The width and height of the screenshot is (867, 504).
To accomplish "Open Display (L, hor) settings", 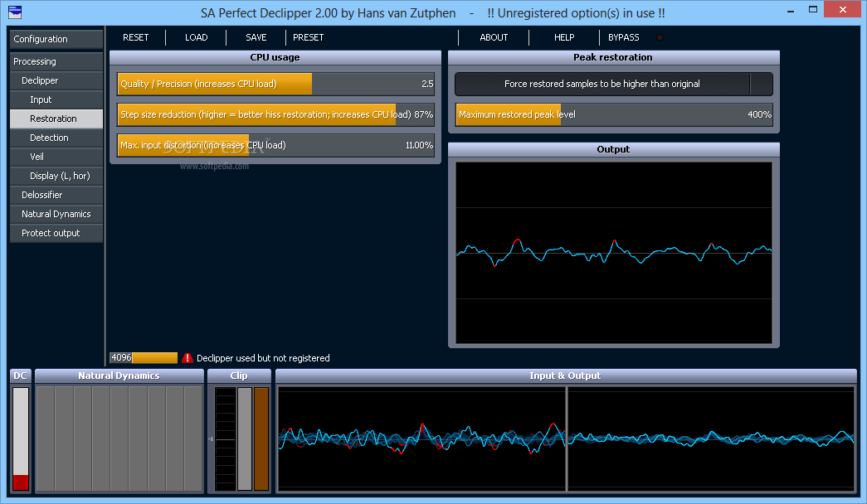I will pos(56,176).
